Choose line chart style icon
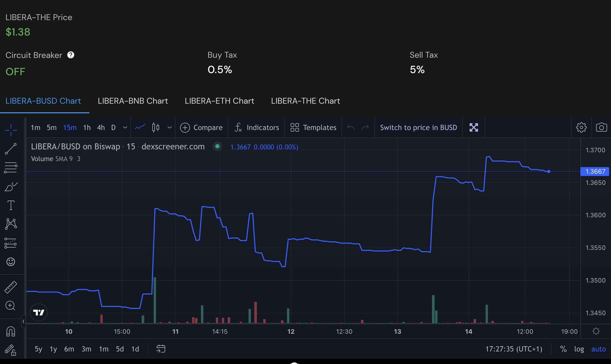Screen dimensions: 611x364 [140, 127]
